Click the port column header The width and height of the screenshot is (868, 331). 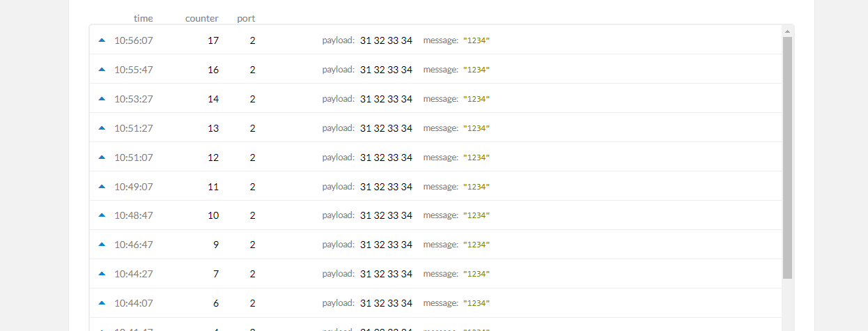246,18
